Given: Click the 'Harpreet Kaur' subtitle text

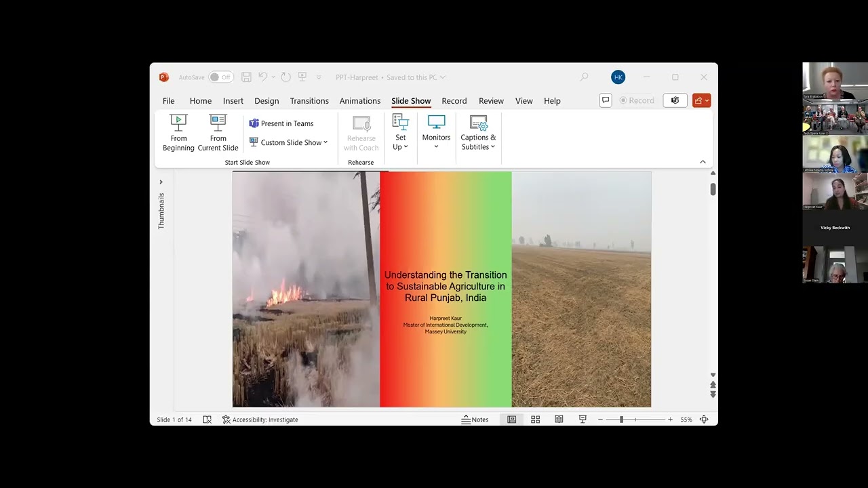Looking at the screenshot, I should (446, 318).
